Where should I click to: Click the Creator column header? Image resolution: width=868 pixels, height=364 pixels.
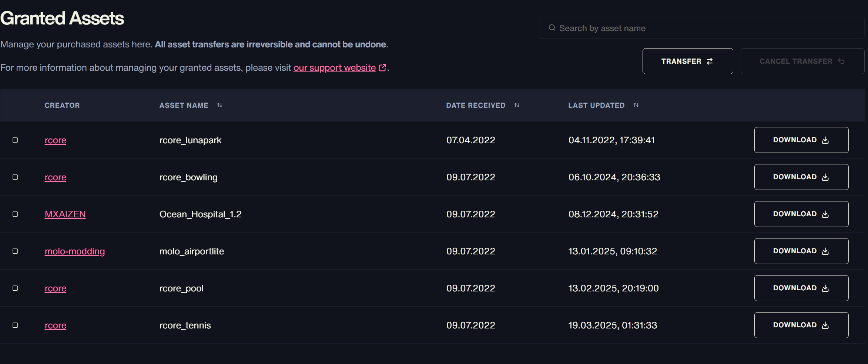pos(62,105)
